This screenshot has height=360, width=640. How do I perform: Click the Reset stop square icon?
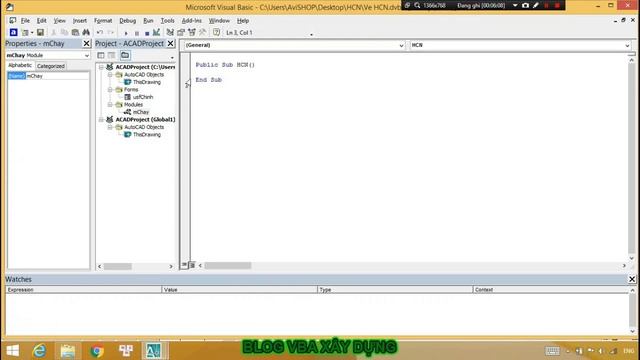[x=147, y=33]
